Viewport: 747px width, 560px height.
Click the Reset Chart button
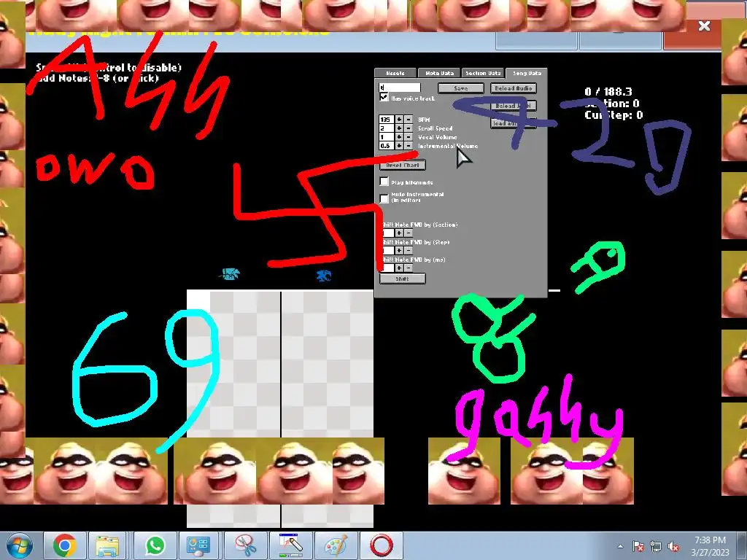pyautogui.click(x=403, y=166)
